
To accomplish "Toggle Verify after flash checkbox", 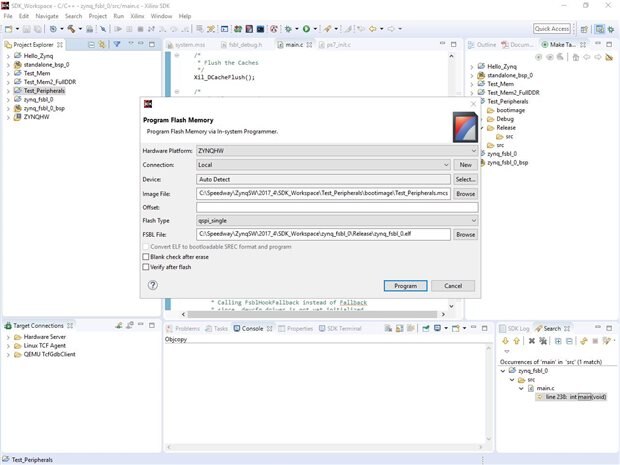I will click(x=146, y=267).
